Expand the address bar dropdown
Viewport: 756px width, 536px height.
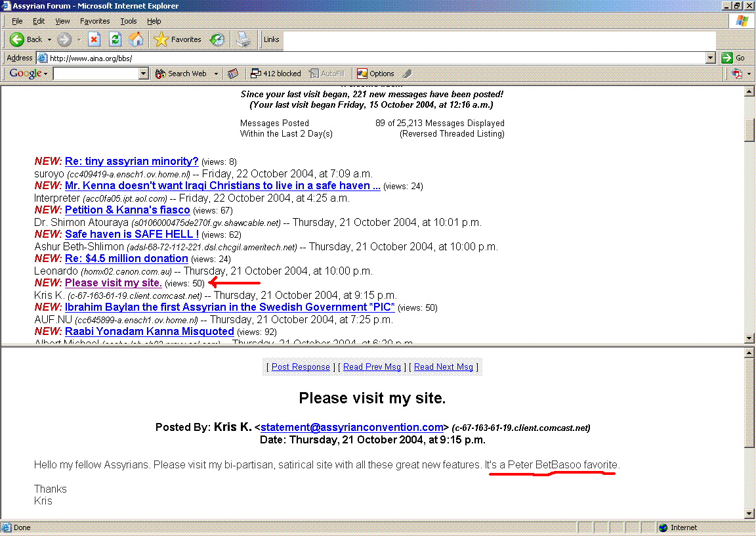[710, 58]
